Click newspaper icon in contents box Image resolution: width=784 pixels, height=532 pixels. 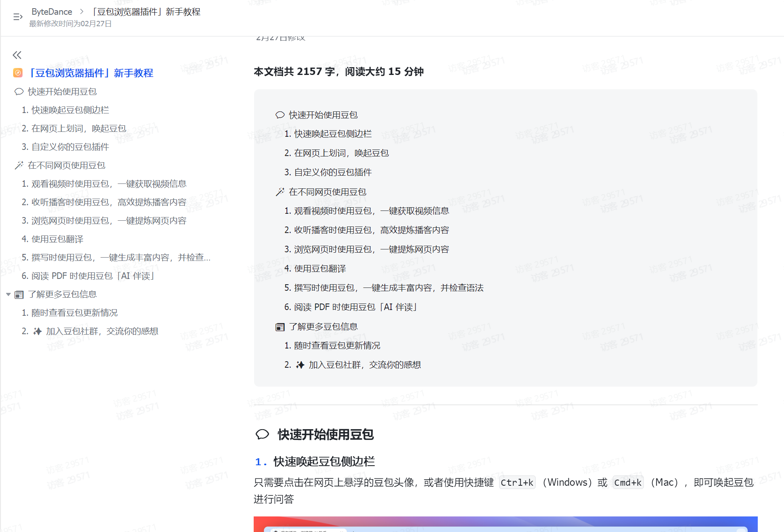tap(280, 327)
